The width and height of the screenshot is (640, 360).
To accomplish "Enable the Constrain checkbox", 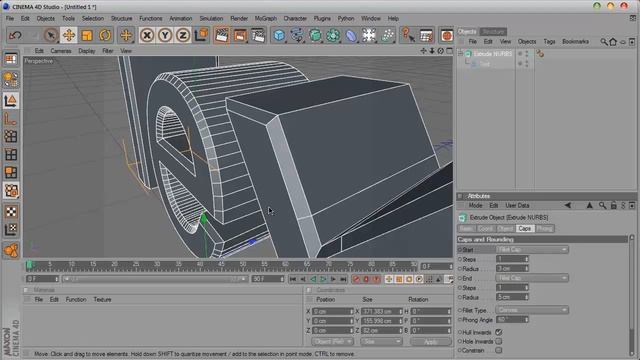I will point(499,350).
